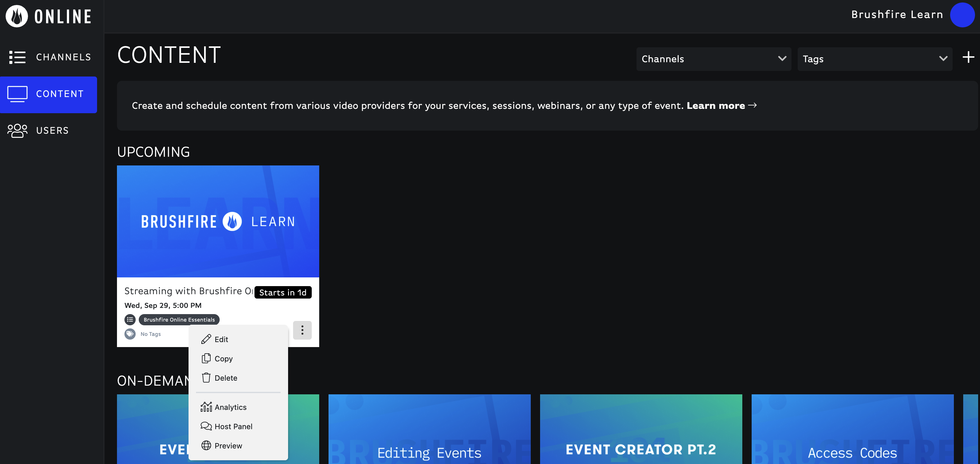Open the blue user avatar circle

click(x=962, y=15)
